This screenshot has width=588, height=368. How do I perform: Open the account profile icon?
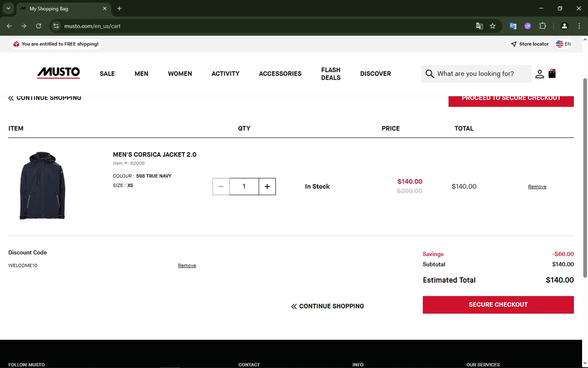coord(539,74)
